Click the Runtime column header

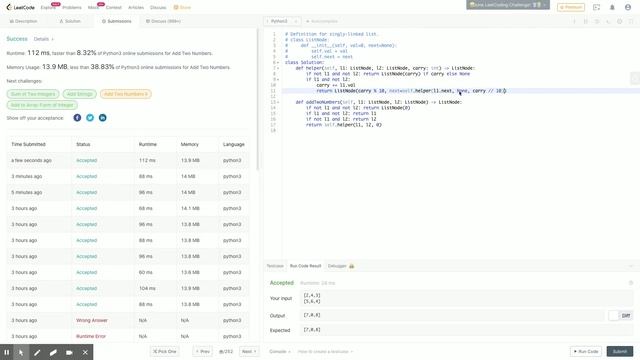(x=148, y=144)
